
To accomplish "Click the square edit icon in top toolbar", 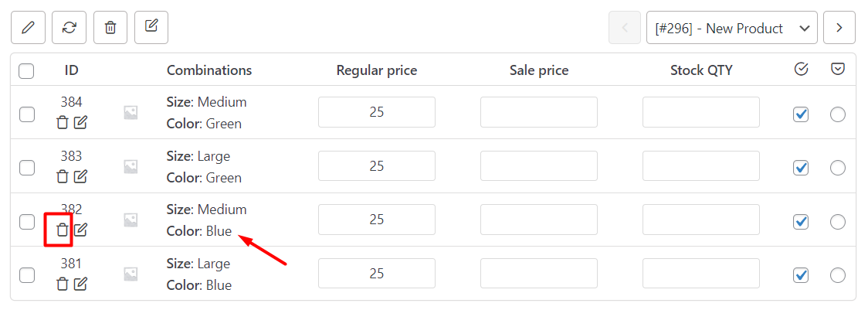I will point(151,28).
